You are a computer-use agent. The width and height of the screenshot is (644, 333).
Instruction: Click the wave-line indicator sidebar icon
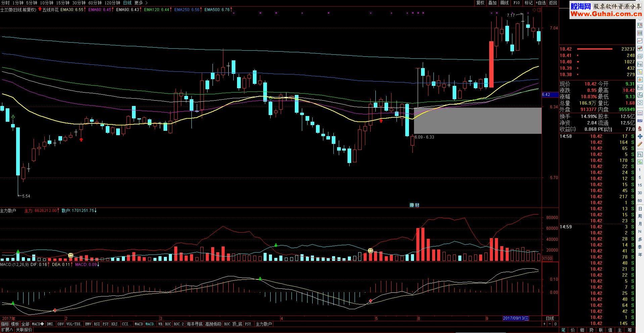(640, 113)
